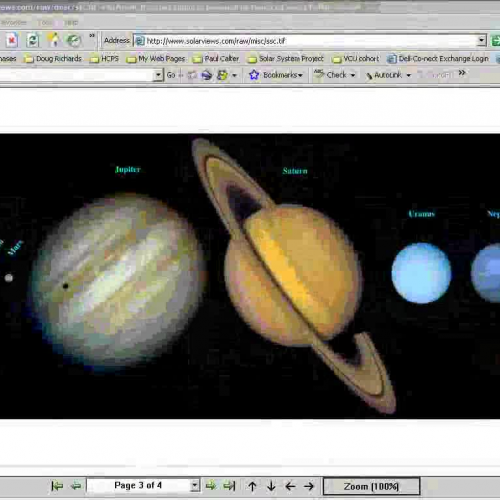500x500 pixels.
Task: Click the Zoom (100%) button
Action: [x=371, y=486]
